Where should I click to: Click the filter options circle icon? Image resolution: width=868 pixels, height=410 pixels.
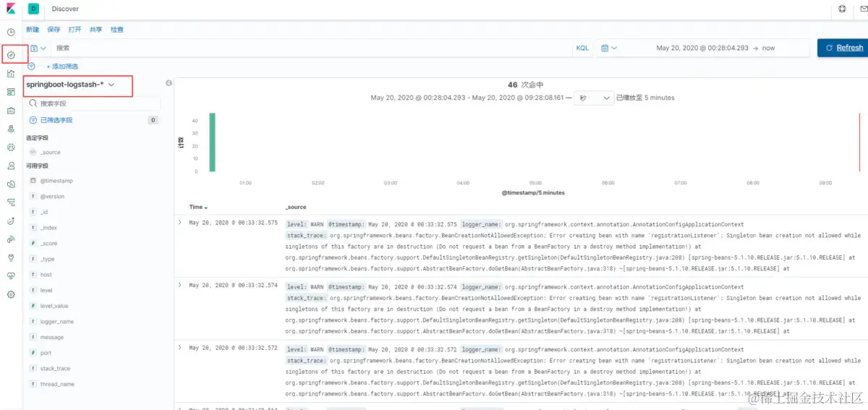pos(31,66)
